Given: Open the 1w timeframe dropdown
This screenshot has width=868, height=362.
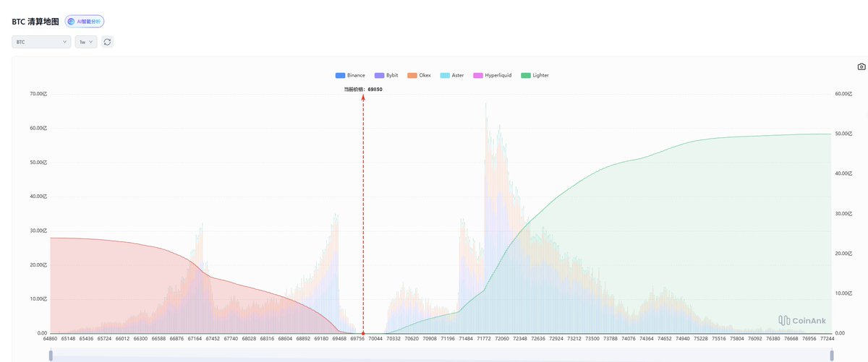Looking at the screenshot, I should pyautogui.click(x=87, y=42).
